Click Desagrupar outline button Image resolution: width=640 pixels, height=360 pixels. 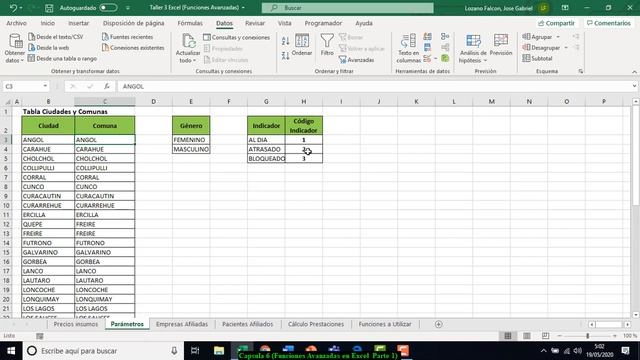pyautogui.click(x=541, y=48)
